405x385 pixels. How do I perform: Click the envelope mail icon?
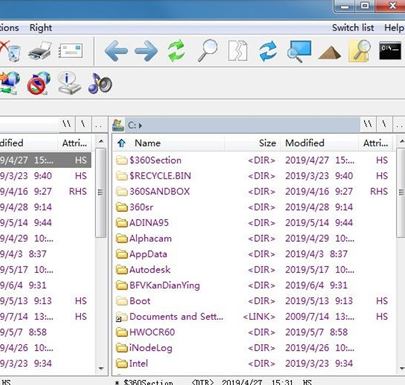pyautogui.click(x=70, y=51)
